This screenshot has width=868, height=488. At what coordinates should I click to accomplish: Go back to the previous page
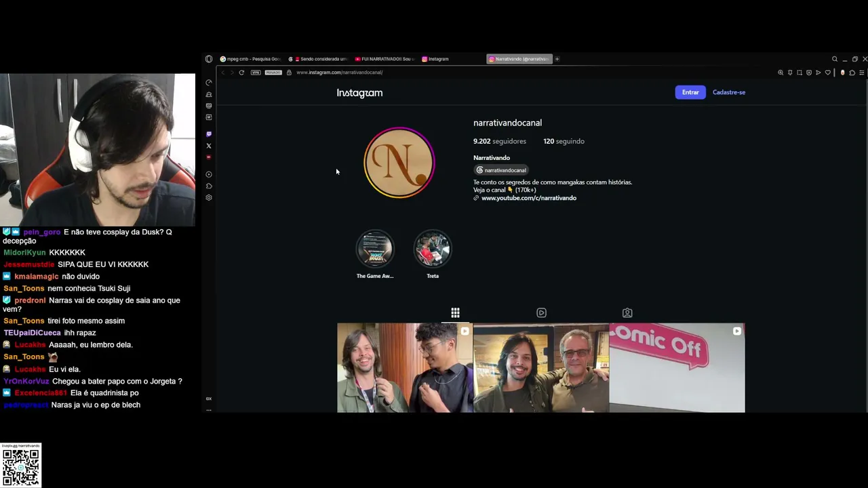[x=223, y=73]
